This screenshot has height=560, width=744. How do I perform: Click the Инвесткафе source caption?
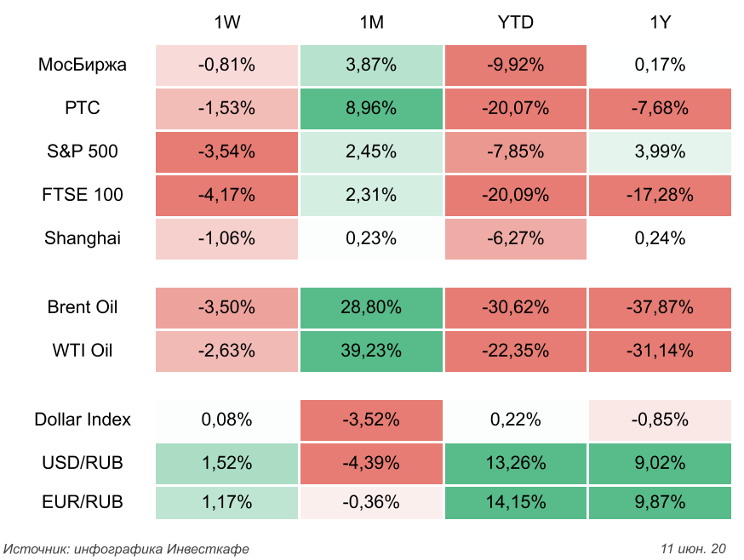pos(127,548)
